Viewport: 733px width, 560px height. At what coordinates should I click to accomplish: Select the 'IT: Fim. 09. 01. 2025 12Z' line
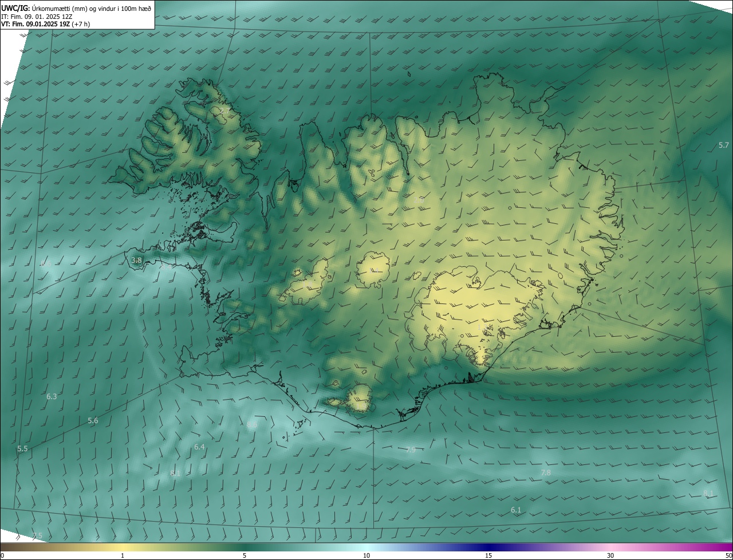[37, 16]
